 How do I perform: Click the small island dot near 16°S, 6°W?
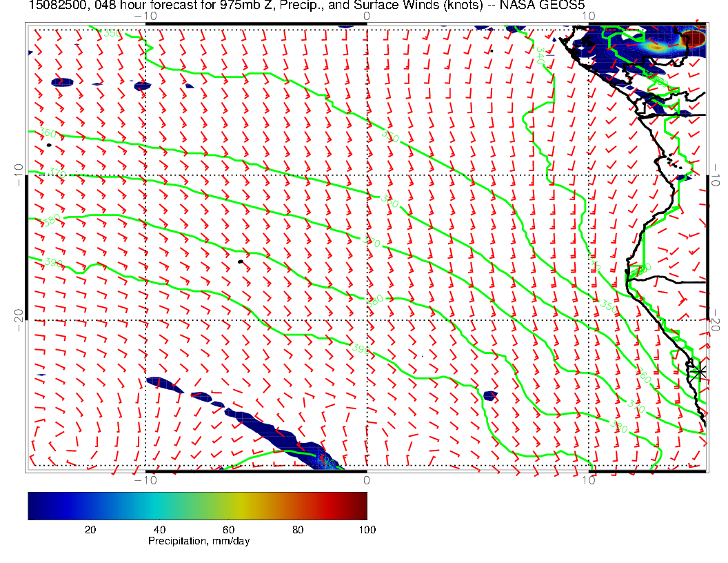point(240,261)
